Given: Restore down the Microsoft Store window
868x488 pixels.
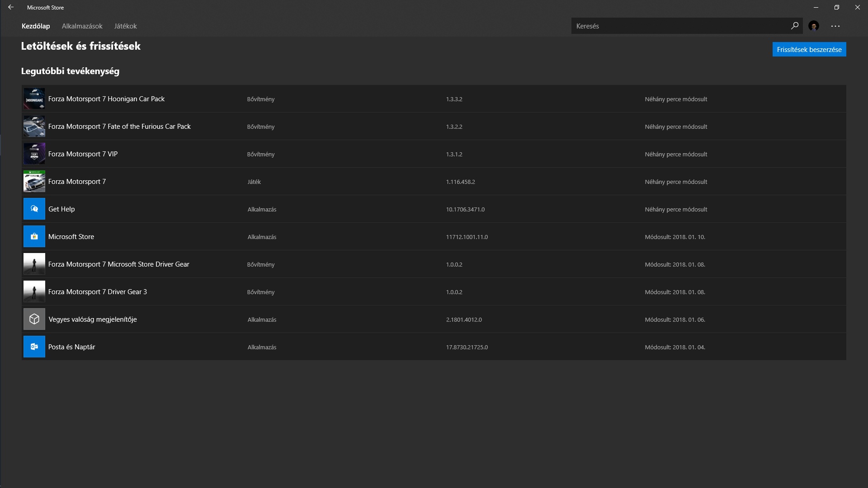Looking at the screenshot, I should tap(837, 7).
